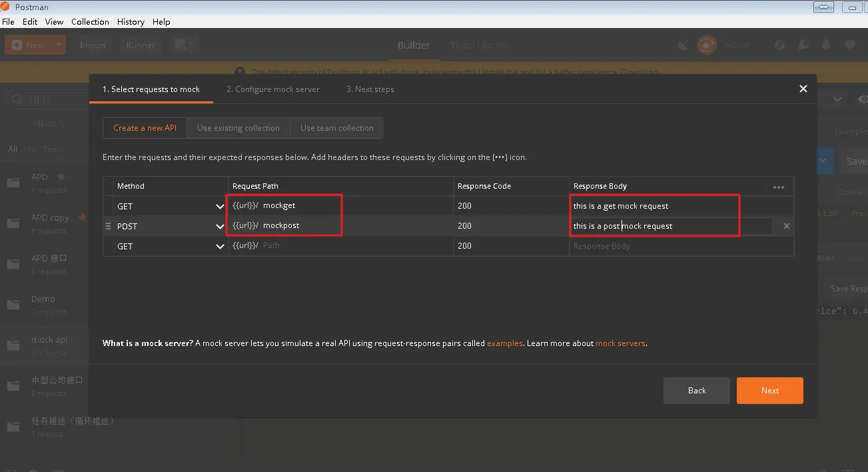This screenshot has width=868, height=472.
Task: Switch to Use existing collection
Action: 238,128
